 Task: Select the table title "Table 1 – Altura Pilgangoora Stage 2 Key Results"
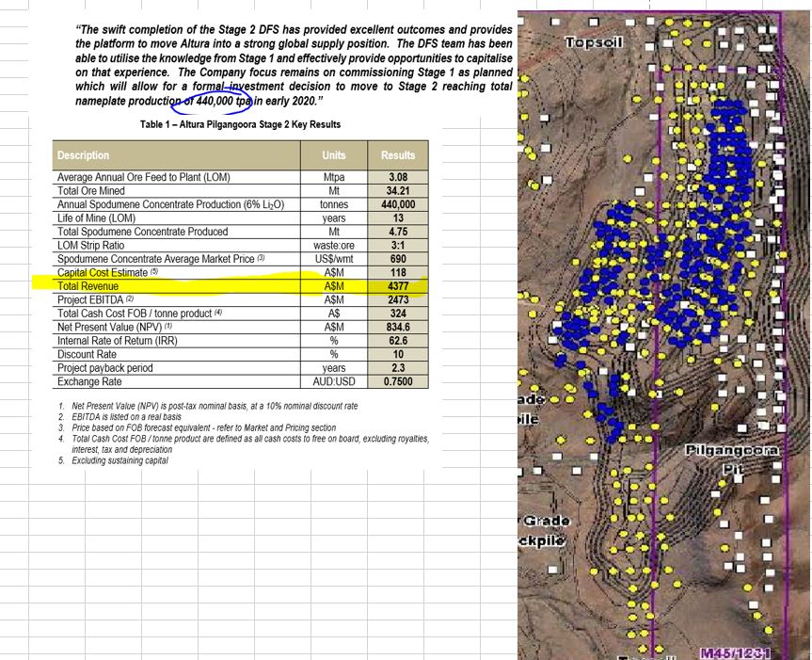[x=240, y=124]
